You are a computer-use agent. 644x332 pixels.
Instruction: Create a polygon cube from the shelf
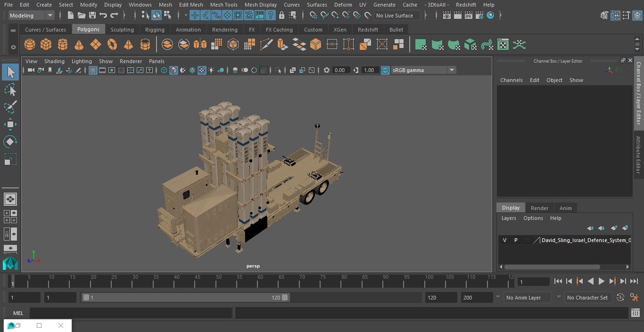(46, 45)
